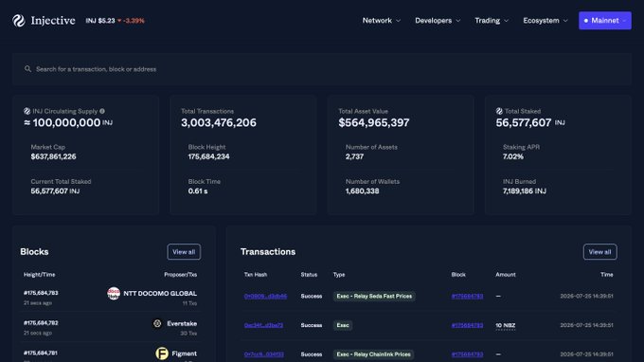Click the Block Time value 0.61 s

[198, 191]
